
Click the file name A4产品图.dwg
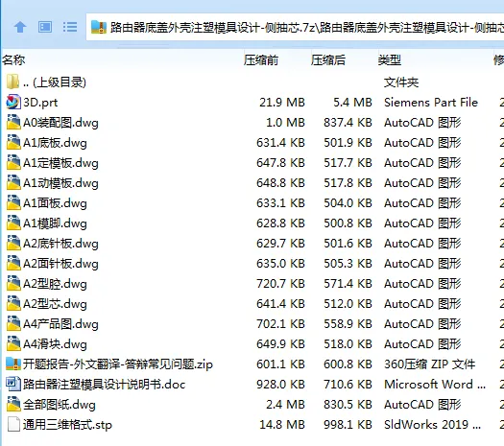click(x=60, y=324)
